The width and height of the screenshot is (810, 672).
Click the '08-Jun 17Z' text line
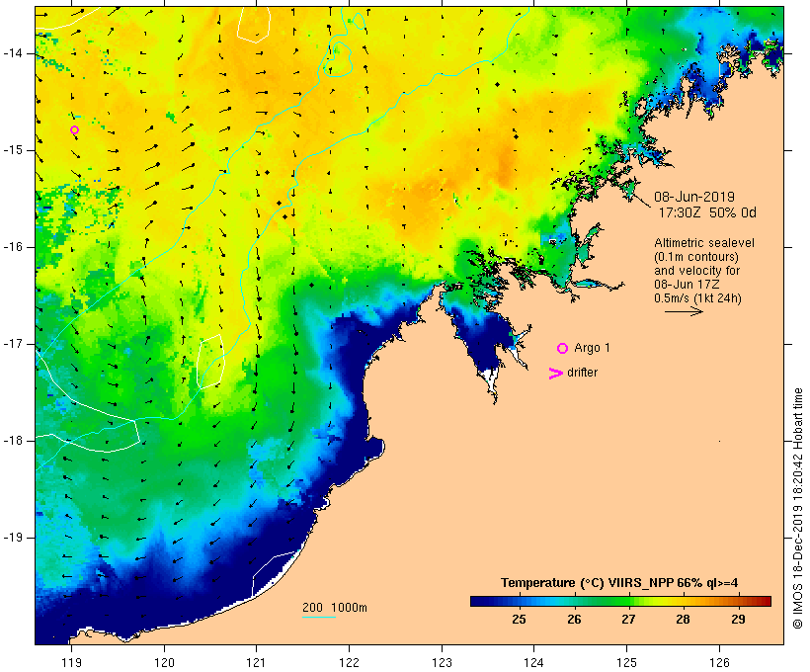click(x=687, y=285)
